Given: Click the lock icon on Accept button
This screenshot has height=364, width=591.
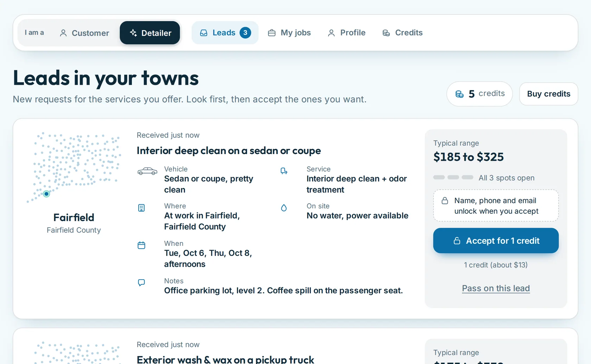Looking at the screenshot, I should point(457,241).
